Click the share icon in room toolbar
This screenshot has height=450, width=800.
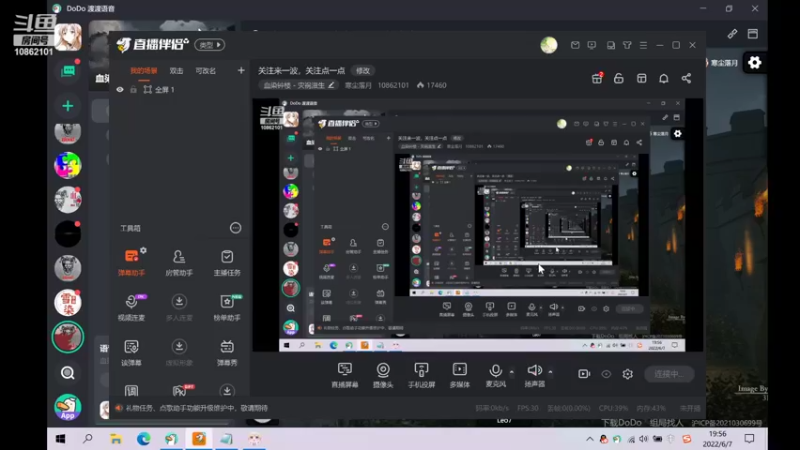pos(686,78)
